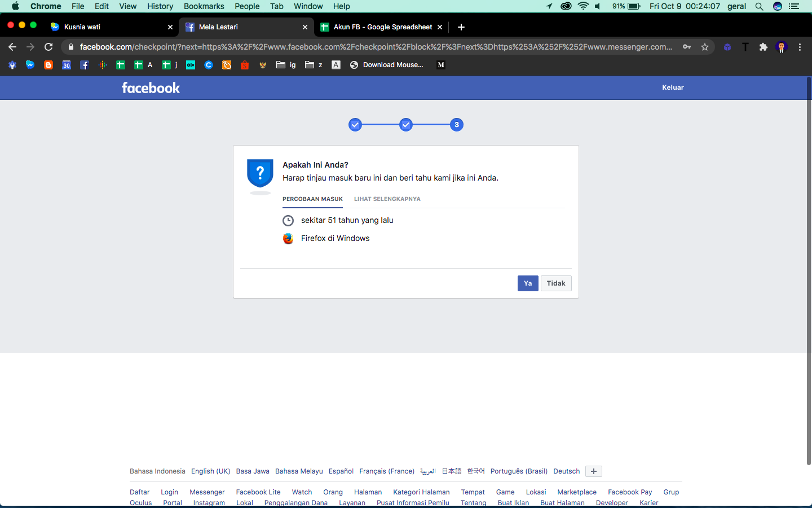Open the Creative Cloud menu bar icon

click(566, 6)
